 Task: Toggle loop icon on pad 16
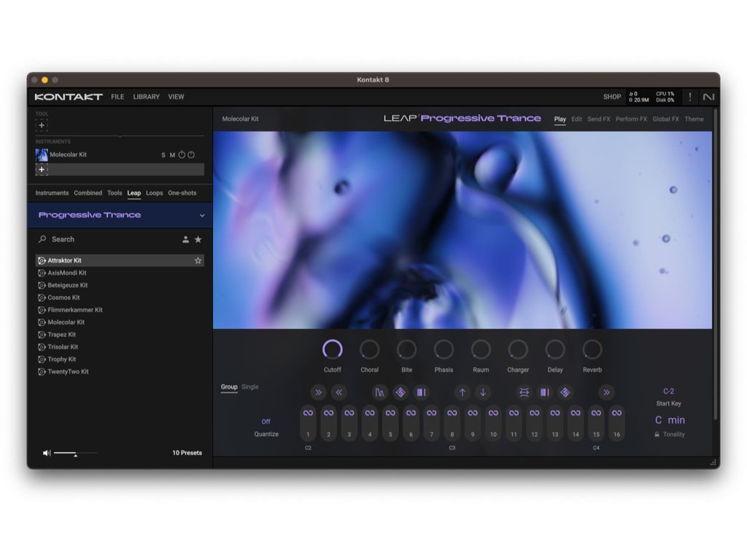[616, 413]
